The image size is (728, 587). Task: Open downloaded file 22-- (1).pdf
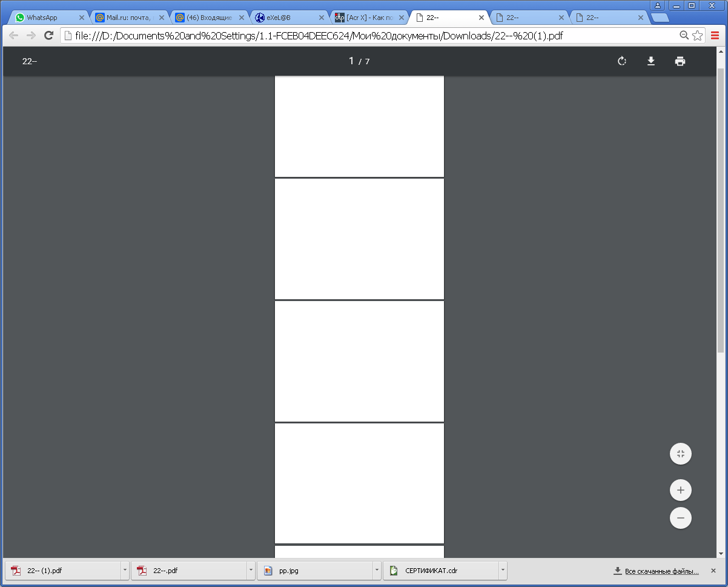pyautogui.click(x=63, y=571)
